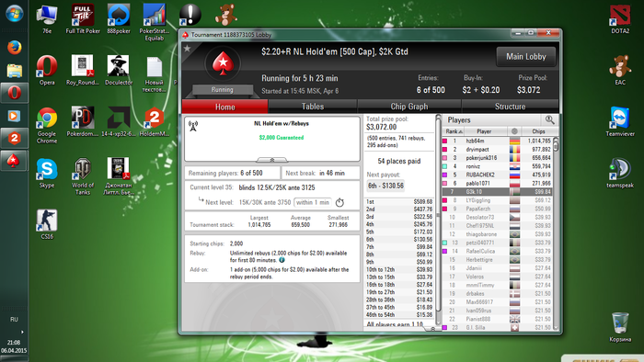This screenshot has height=362, width=644.
Task: Open Doculector desktop icon
Action: [119, 70]
